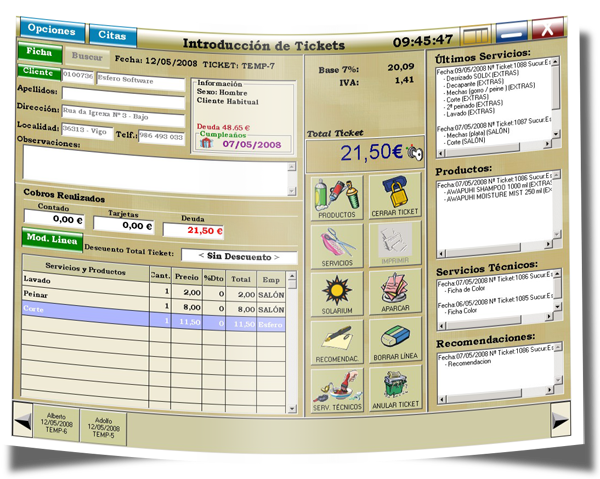Open Servicios scissors icon
This screenshot has height=479, width=600.
tap(337, 246)
